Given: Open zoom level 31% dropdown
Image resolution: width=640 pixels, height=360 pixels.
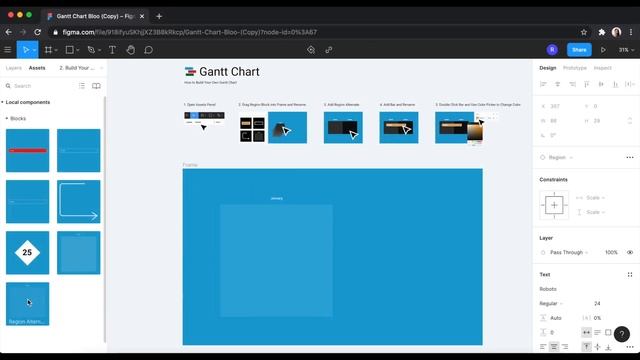Looking at the screenshot, I should click(x=626, y=50).
